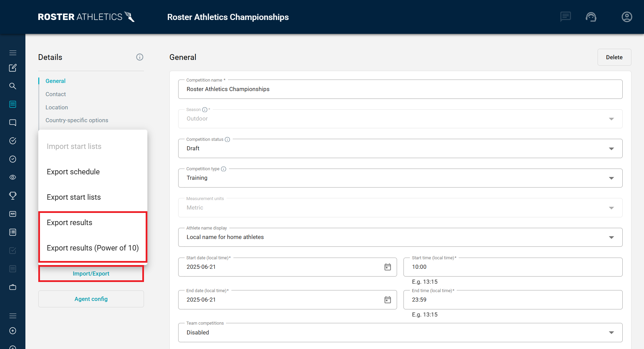Go to the Contact section

pyautogui.click(x=56, y=94)
